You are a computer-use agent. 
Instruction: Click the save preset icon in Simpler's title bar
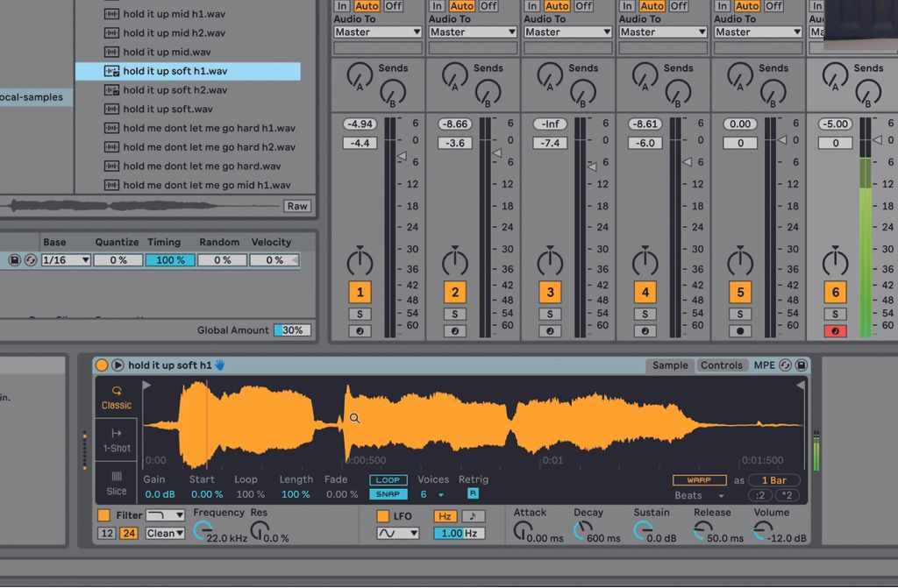(801, 365)
